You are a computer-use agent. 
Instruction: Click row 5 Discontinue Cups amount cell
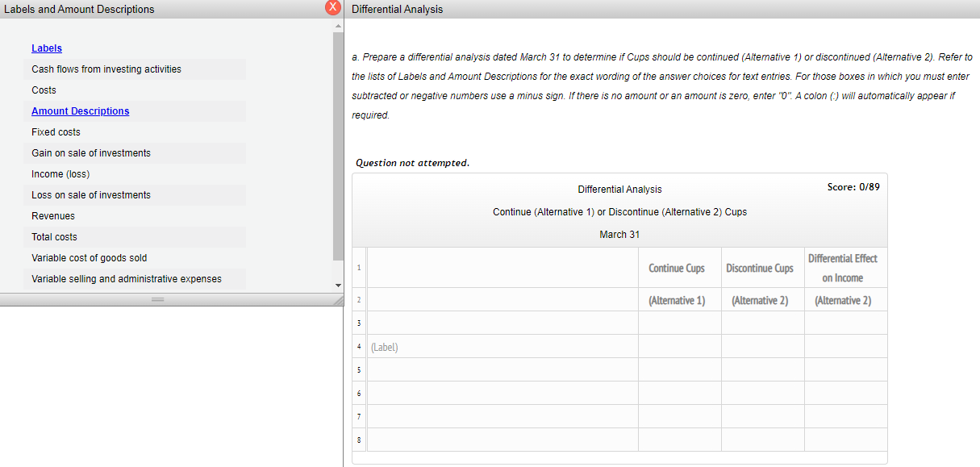point(763,369)
